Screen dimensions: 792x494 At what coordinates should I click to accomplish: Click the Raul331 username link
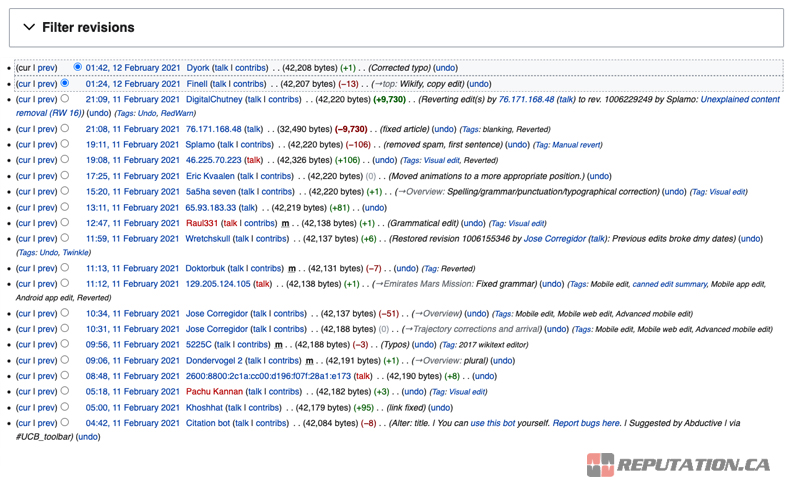click(202, 224)
